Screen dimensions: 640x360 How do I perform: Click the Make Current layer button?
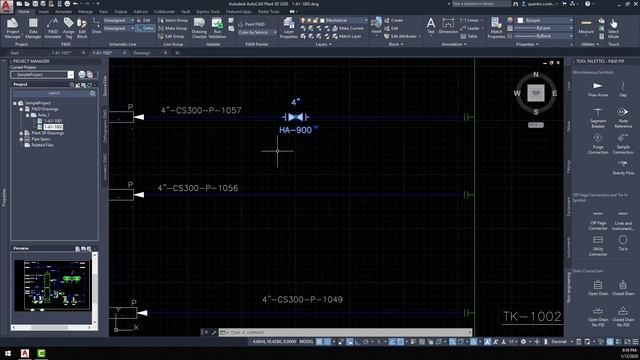pyautogui.click(x=348, y=28)
